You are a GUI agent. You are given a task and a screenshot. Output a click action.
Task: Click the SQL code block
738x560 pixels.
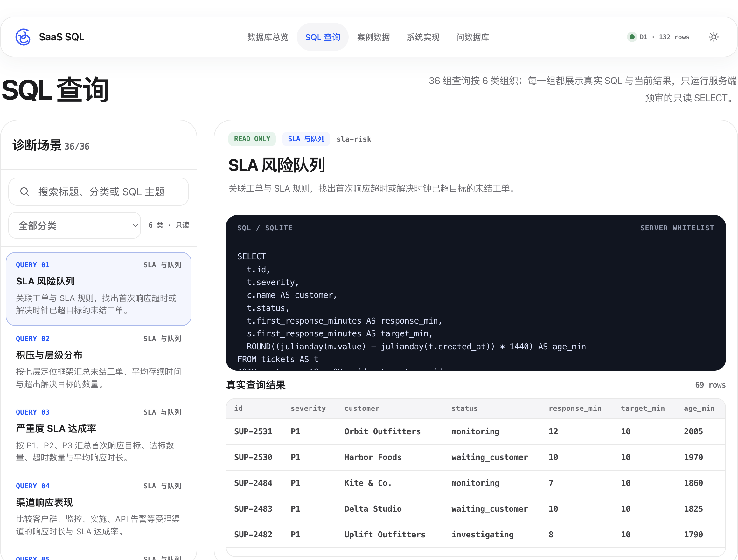click(x=476, y=293)
